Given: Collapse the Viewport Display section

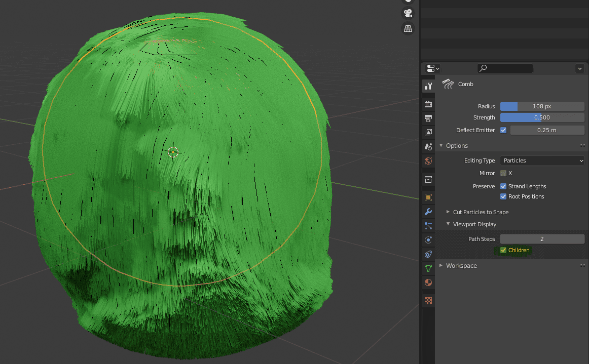Looking at the screenshot, I should coord(470,224).
